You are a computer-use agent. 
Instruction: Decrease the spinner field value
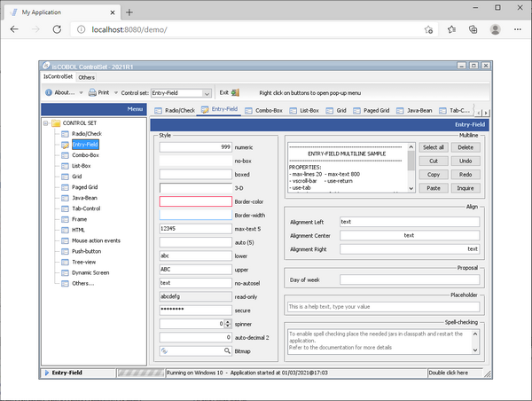[228, 326]
